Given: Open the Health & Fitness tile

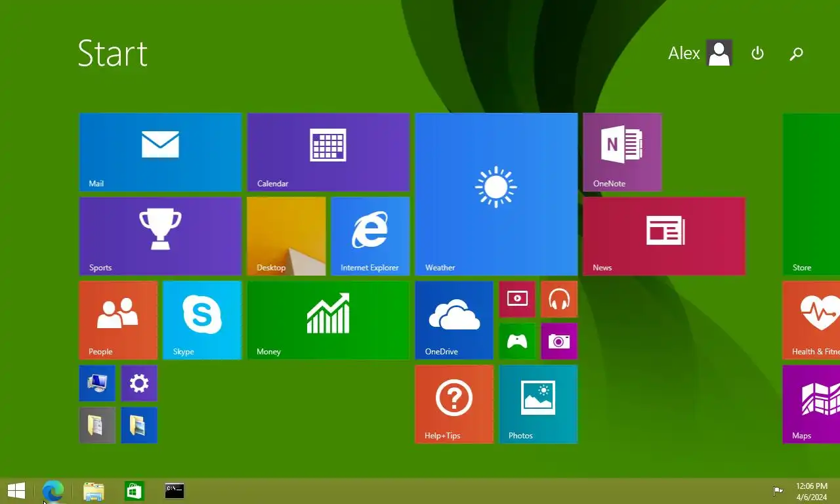Looking at the screenshot, I should point(812,320).
